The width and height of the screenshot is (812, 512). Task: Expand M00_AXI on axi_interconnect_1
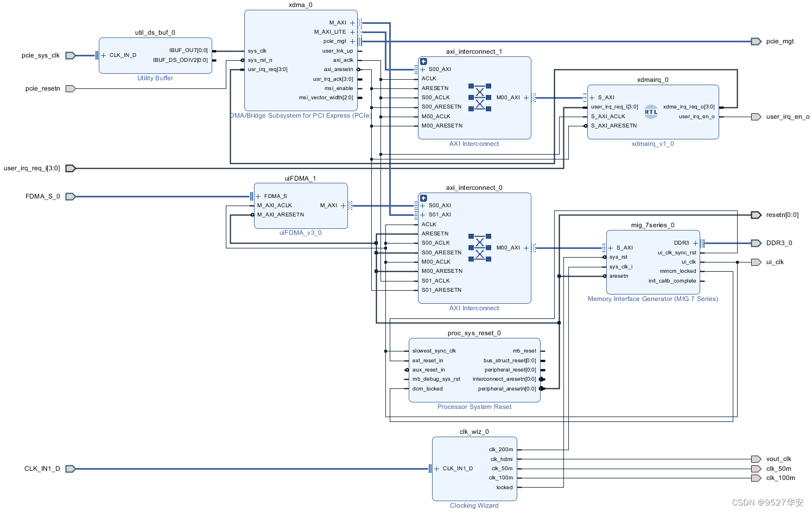point(526,98)
